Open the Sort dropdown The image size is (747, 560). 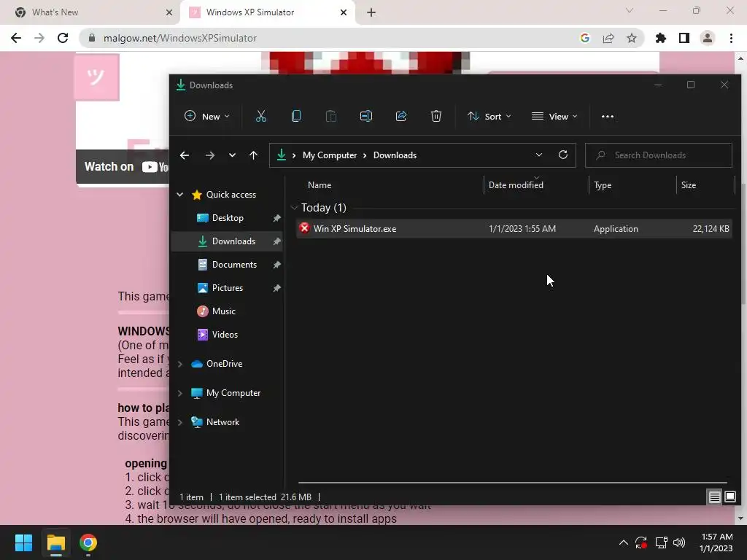tap(489, 116)
